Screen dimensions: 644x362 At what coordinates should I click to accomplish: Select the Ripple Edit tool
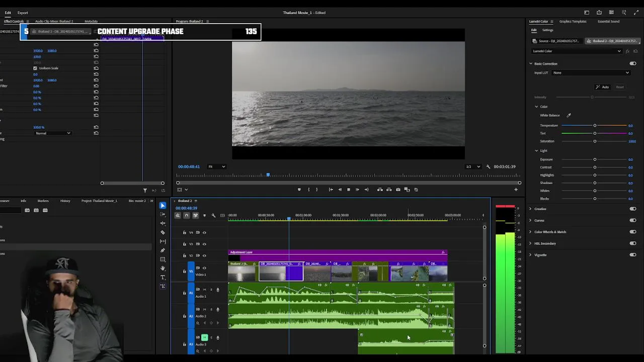(163, 223)
